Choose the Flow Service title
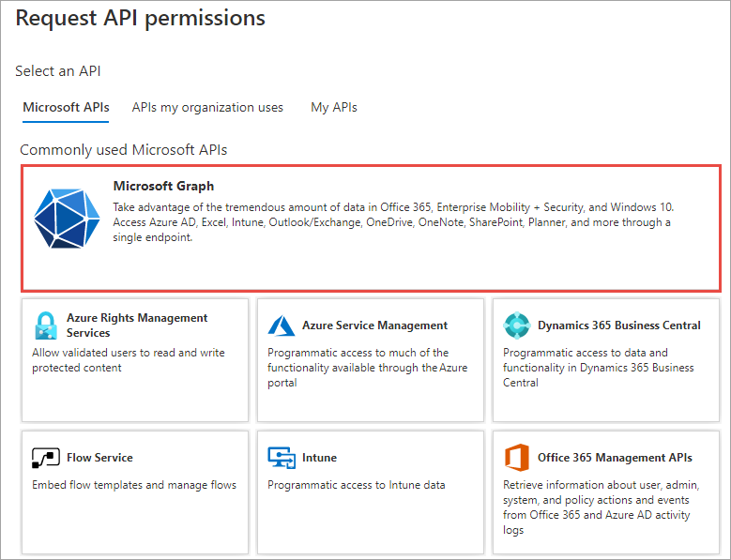This screenshot has height=560, width=731. click(x=99, y=458)
